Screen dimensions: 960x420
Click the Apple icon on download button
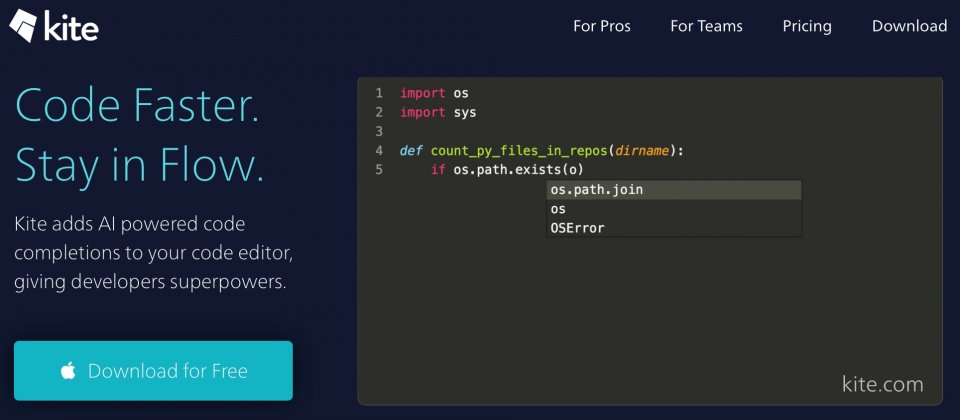click(x=68, y=371)
